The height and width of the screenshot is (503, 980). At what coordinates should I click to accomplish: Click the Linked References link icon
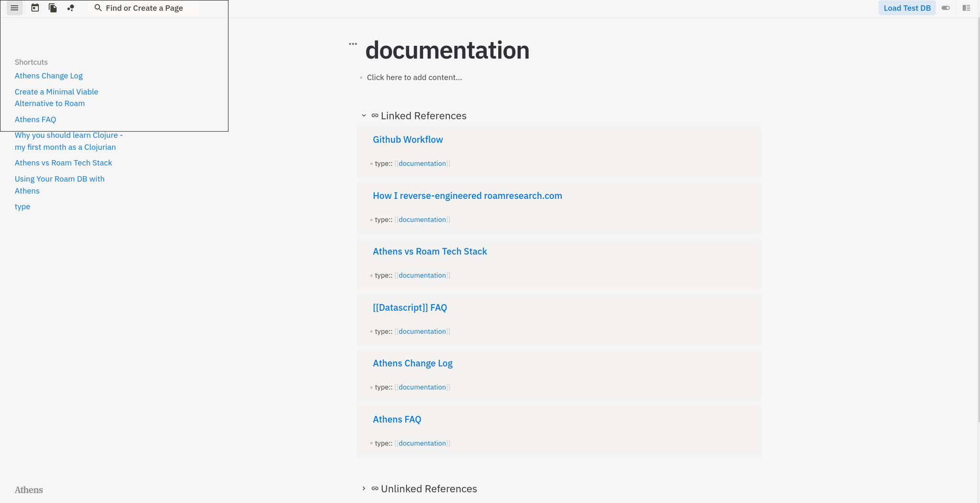click(375, 116)
